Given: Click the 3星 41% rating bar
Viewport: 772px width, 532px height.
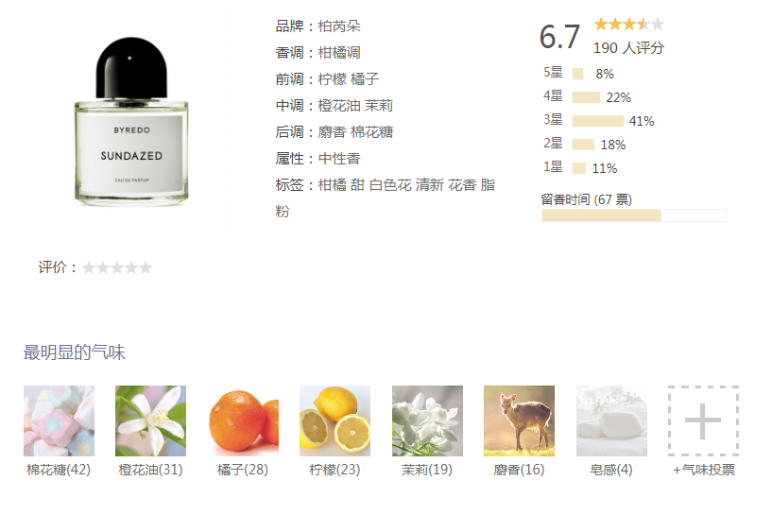Looking at the screenshot, I should point(598,121).
